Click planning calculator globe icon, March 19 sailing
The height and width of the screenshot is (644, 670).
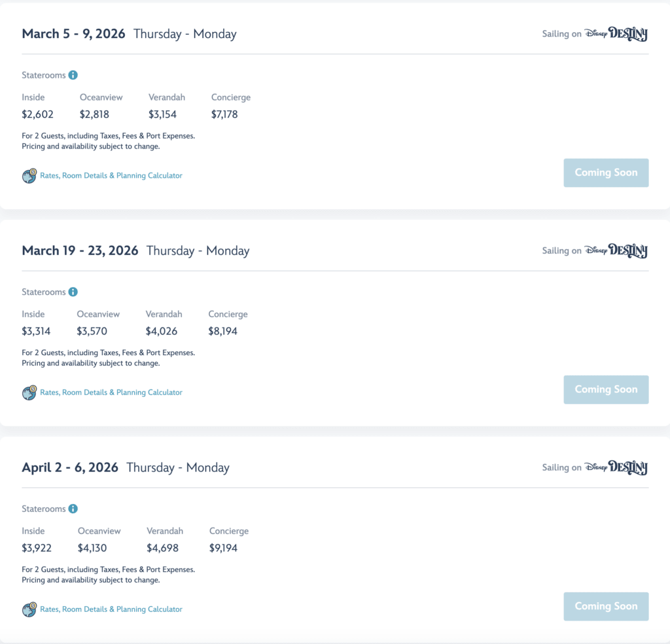tap(29, 392)
